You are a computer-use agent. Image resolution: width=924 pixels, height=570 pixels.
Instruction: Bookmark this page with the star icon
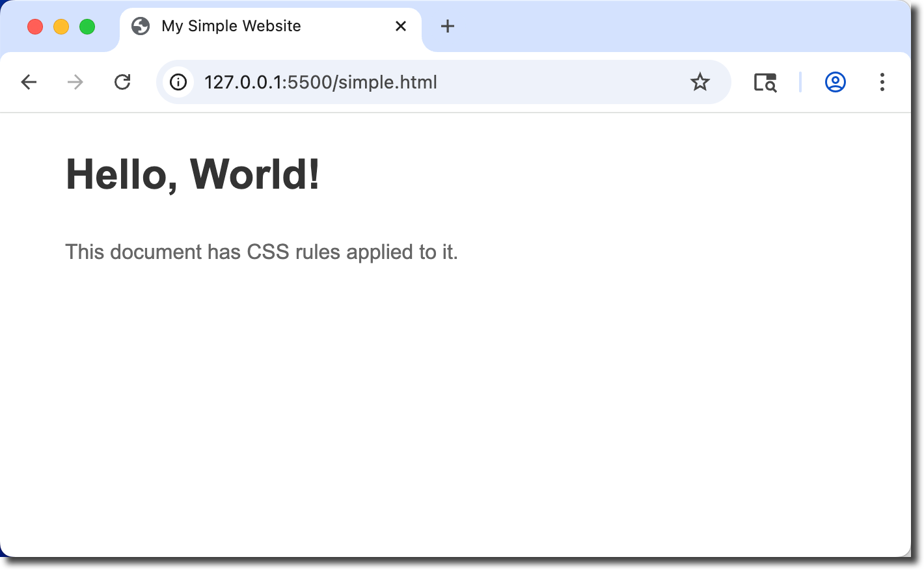pos(700,82)
